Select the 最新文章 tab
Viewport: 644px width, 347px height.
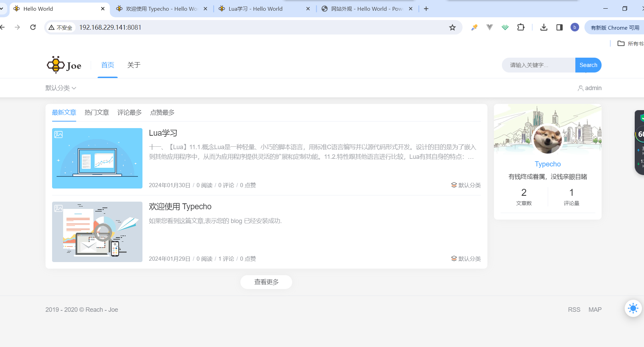pos(64,113)
